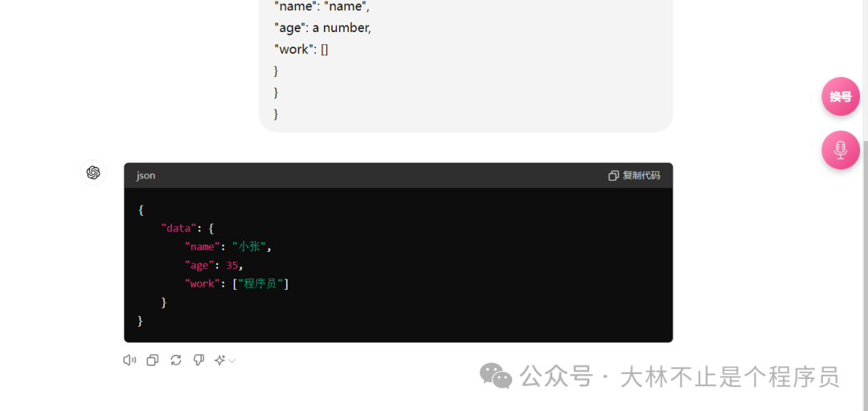This screenshot has width=868, height=411.
Task: Open the sparkle model switch dropdown
Action: (x=225, y=360)
